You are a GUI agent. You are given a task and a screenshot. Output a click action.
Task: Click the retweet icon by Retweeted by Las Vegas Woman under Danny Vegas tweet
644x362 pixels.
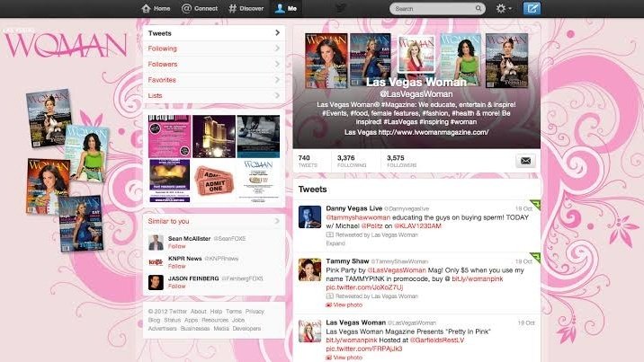tap(329, 235)
